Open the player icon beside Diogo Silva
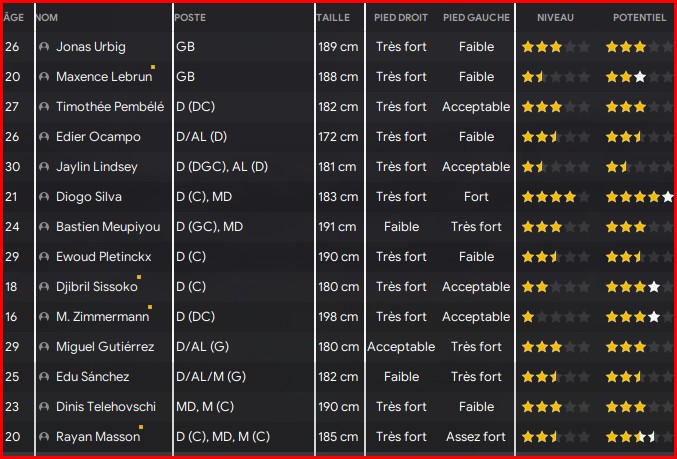The width and height of the screenshot is (677, 459). point(43,197)
